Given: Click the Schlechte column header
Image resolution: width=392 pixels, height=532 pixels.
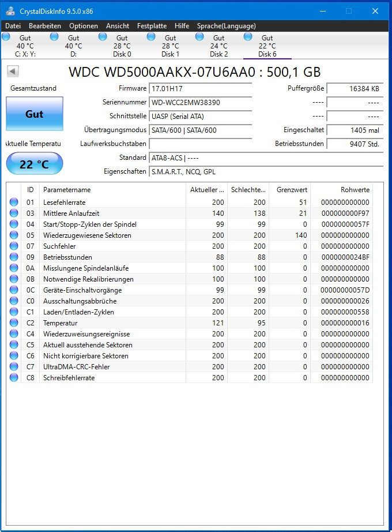Looking at the screenshot, I should [248, 190].
